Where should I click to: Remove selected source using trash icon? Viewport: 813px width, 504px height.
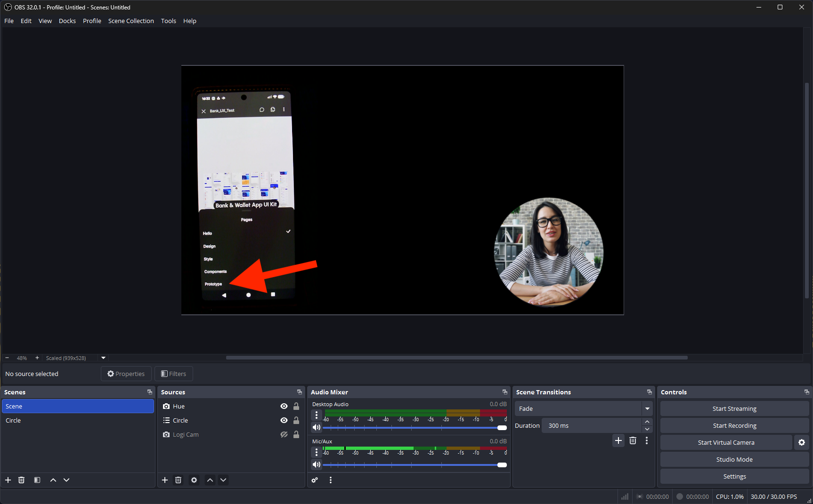click(x=178, y=480)
